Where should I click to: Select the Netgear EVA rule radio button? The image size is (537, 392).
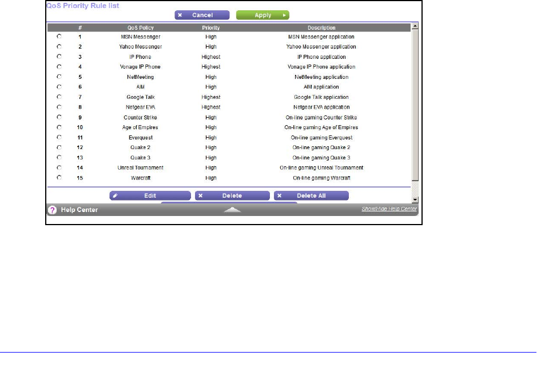[x=59, y=107]
